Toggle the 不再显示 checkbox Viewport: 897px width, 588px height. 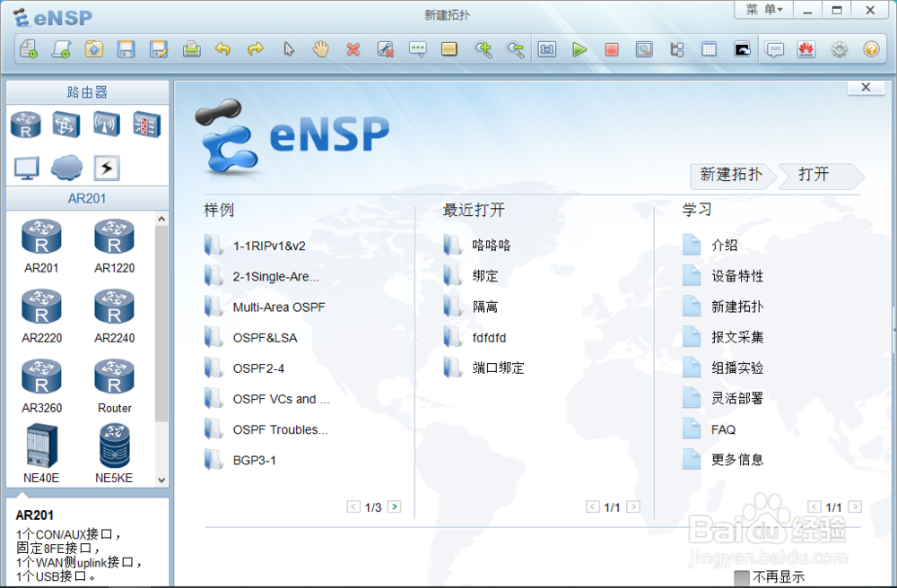pyautogui.click(x=742, y=577)
